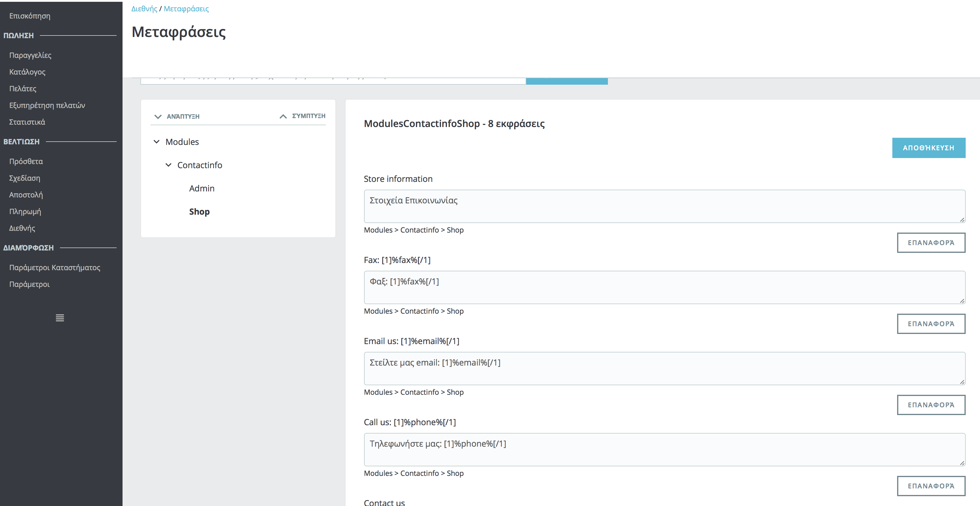Reset the Store information translation

(931, 243)
